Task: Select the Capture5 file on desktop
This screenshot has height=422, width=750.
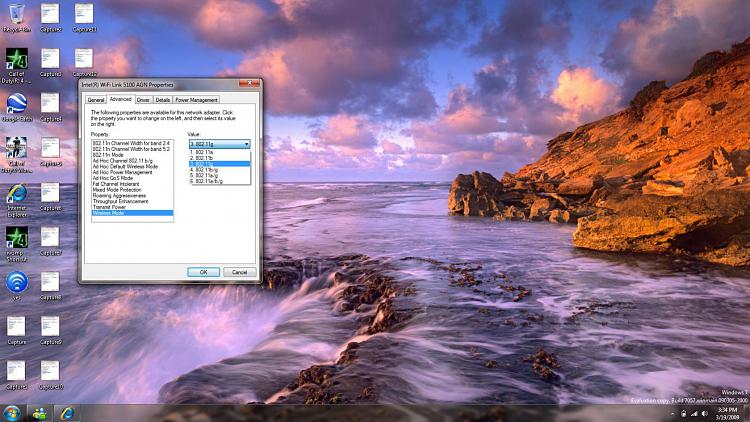Action: click(x=50, y=152)
